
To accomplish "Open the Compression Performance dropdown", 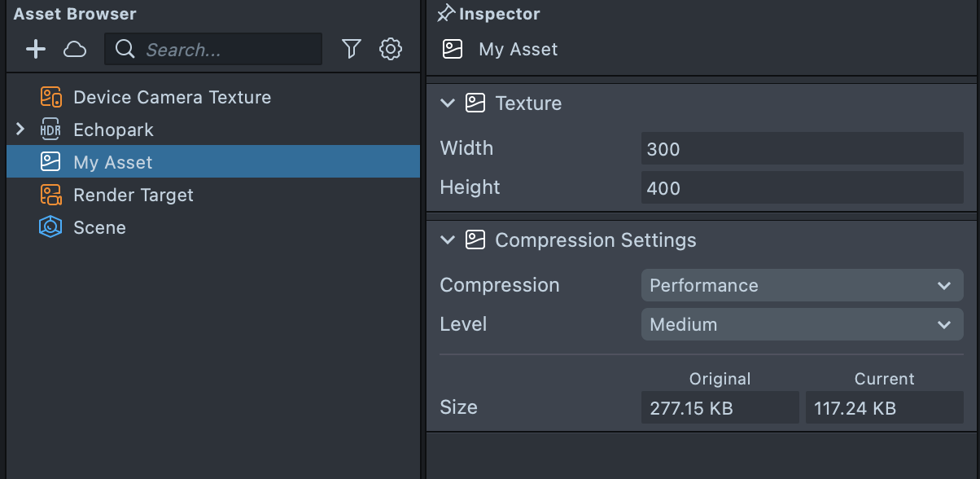I will coord(802,286).
